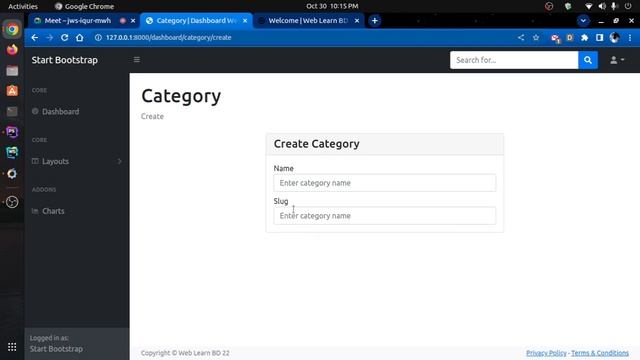
Task: Click the Start Bootstrap brand link
Action: click(x=64, y=60)
